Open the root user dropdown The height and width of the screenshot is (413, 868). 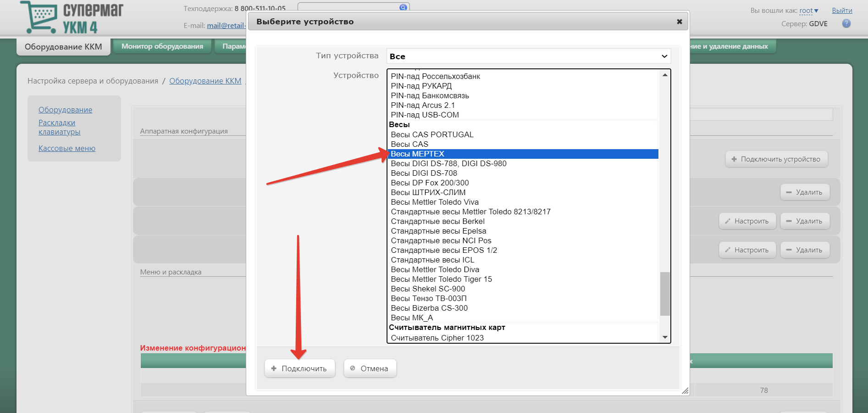coord(809,11)
